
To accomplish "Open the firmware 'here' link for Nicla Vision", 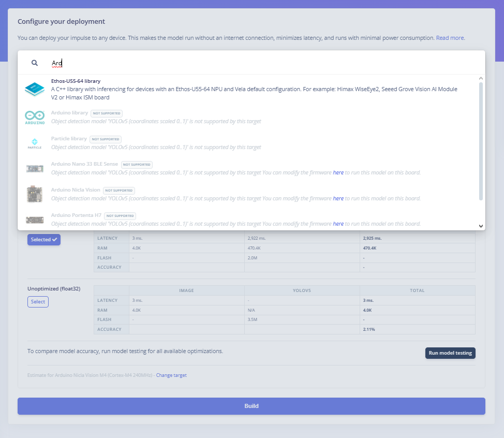I will tap(338, 198).
